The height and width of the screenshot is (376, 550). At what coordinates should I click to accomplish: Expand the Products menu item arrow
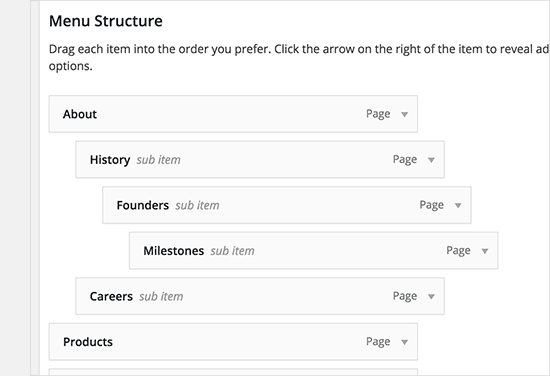click(404, 342)
